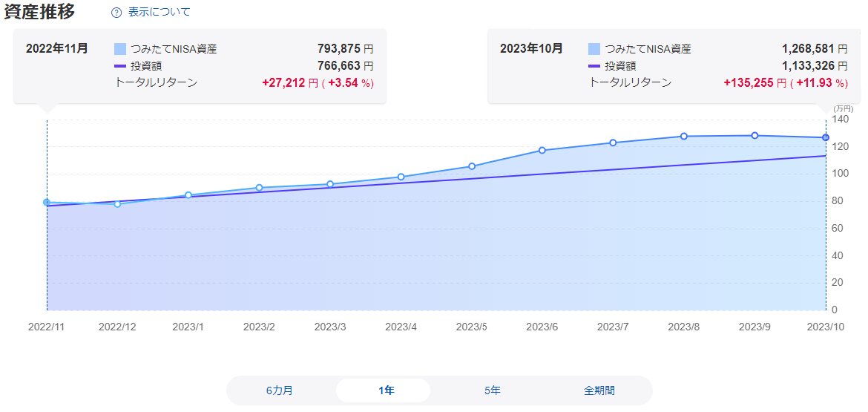This screenshot has width=868, height=412.
Task: Click the 2022/12 data point marker
Action: click(x=117, y=204)
